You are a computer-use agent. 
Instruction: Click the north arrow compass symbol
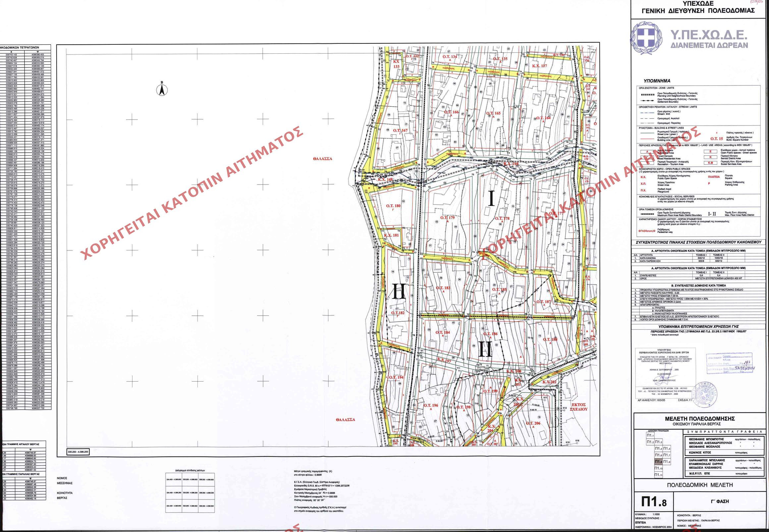tap(162, 89)
